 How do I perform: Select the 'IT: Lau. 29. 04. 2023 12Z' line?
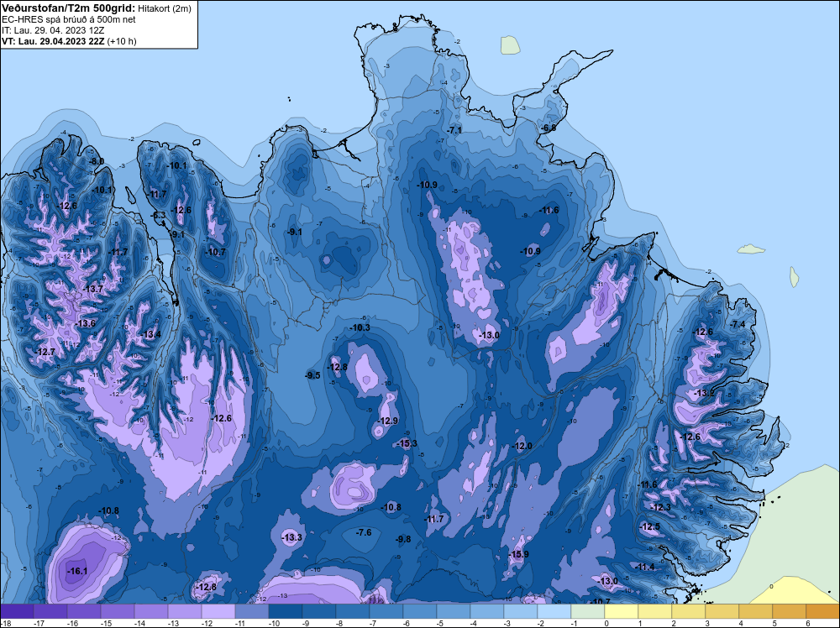point(53,30)
